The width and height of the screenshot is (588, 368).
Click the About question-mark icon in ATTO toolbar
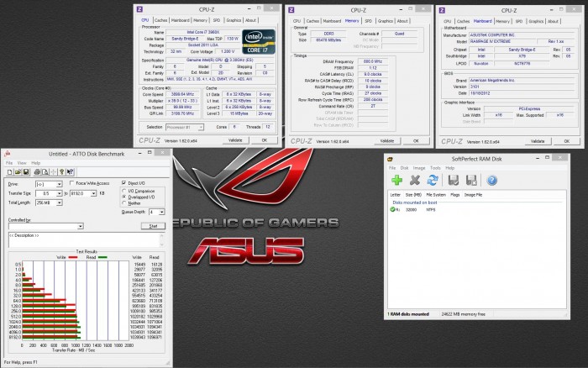62,172
